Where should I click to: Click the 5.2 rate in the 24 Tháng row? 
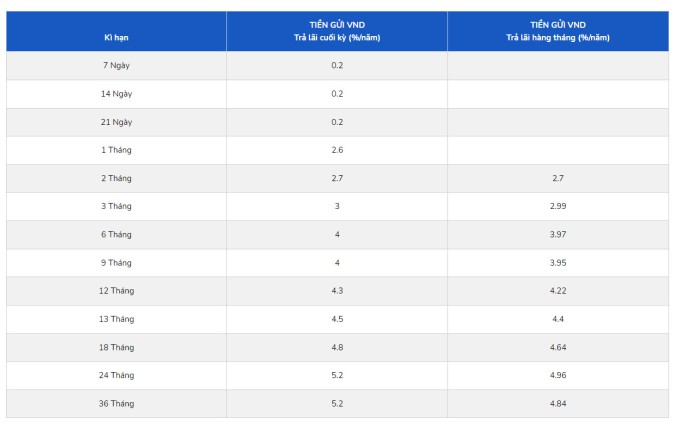[337, 375]
